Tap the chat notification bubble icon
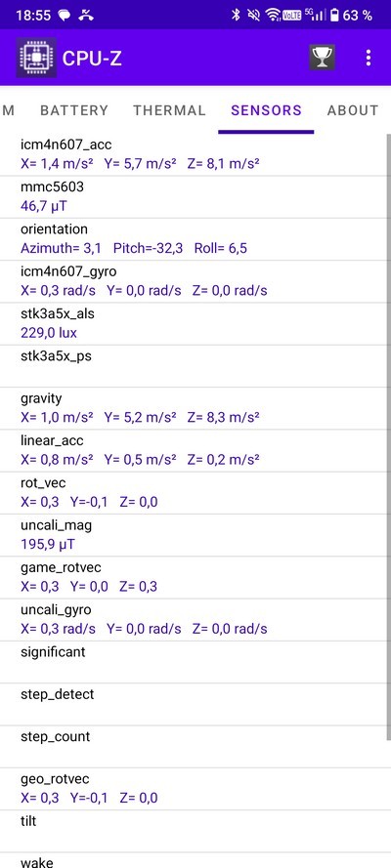391x868 pixels. (x=65, y=16)
